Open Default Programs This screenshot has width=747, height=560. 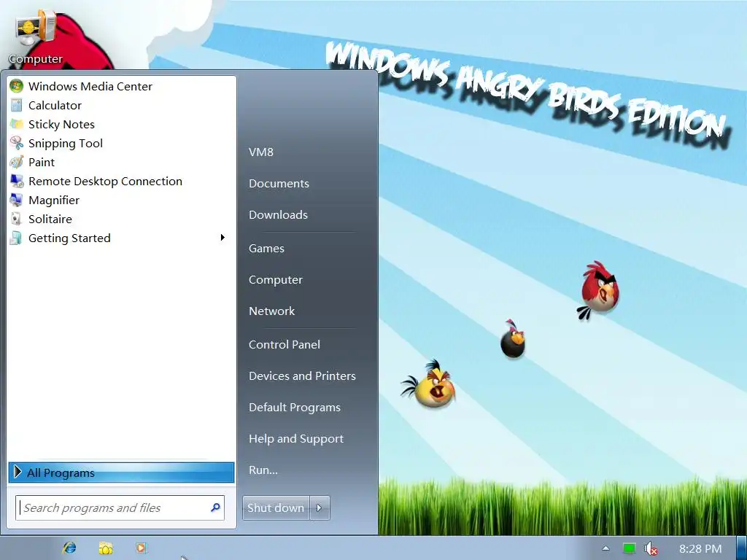pyautogui.click(x=295, y=407)
